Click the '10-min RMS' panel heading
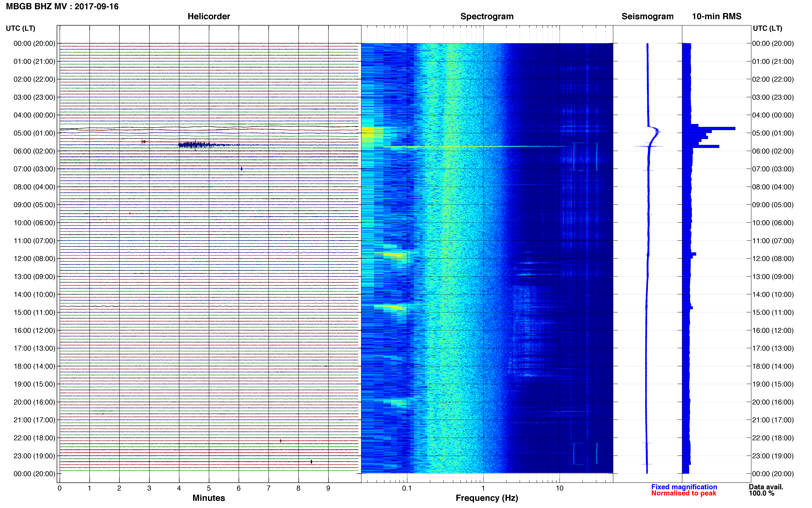Screen dimensions: 812x508 tap(717, 16)
